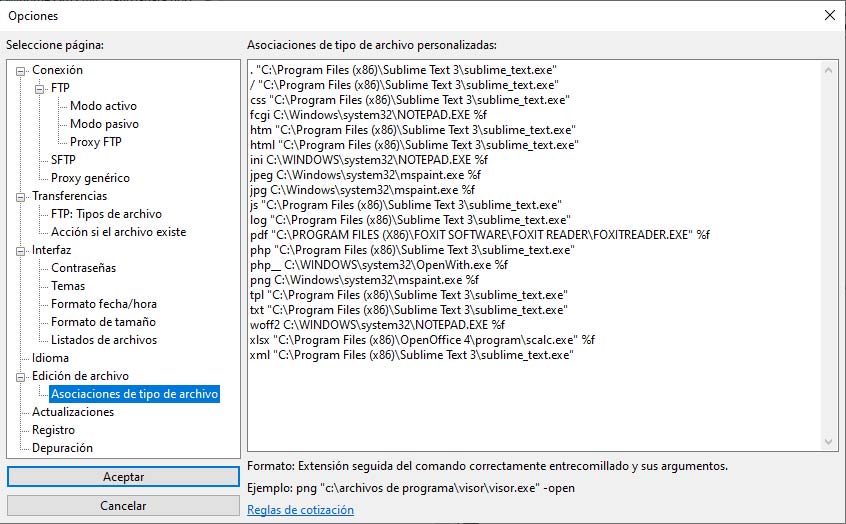
Task: Click the Cancelar button
Action: [x=123, y=506]
